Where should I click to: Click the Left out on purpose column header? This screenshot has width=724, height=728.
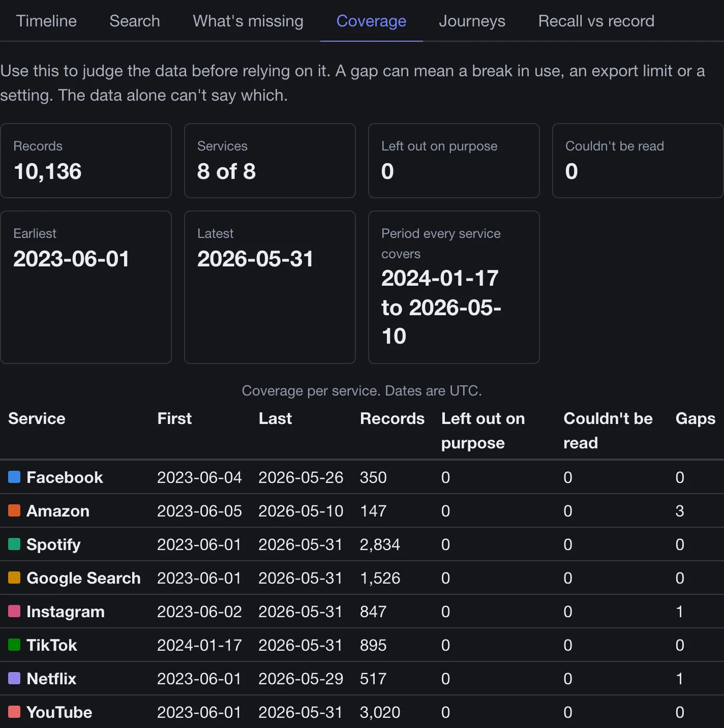tap(483, 431)
